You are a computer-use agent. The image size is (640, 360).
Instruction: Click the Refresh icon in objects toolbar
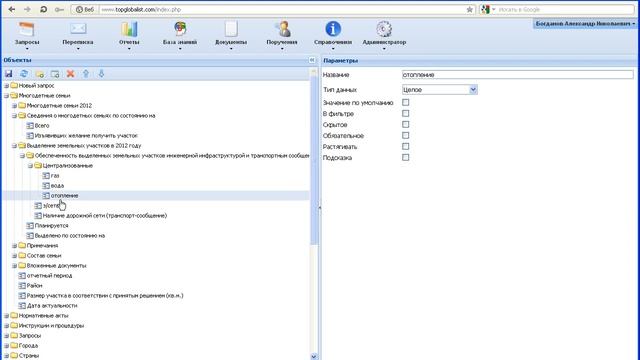coord(24,73)
